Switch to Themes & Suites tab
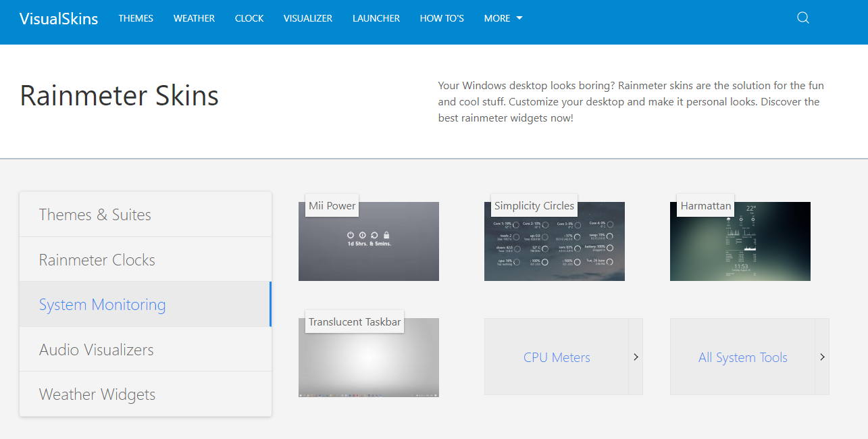Image resolution: width=868 pixels, height=439 pixels. [x=145, y=215]
